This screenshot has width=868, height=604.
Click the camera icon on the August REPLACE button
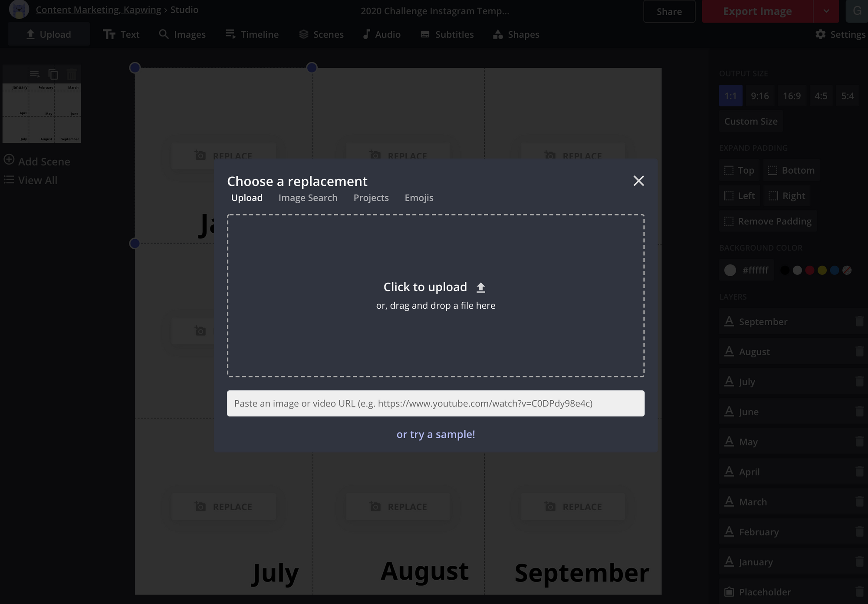coord(375,507)
